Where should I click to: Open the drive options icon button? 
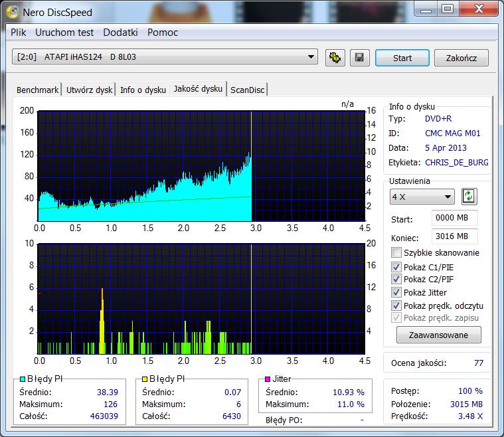(x=335, y=58)
